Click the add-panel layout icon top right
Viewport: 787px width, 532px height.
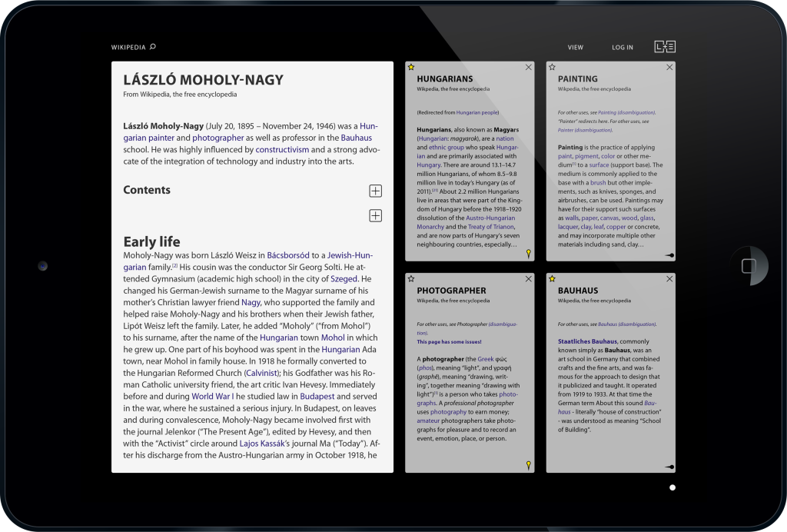(665, 47)
